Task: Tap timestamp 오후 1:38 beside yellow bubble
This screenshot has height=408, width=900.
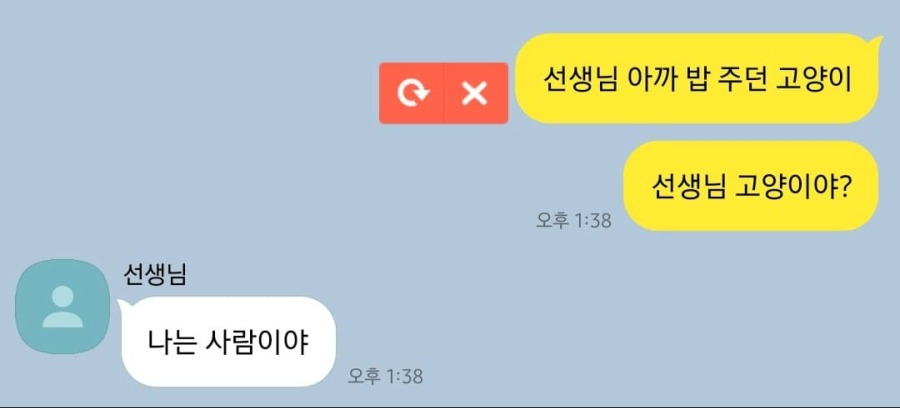Action: tap(573, 220)
